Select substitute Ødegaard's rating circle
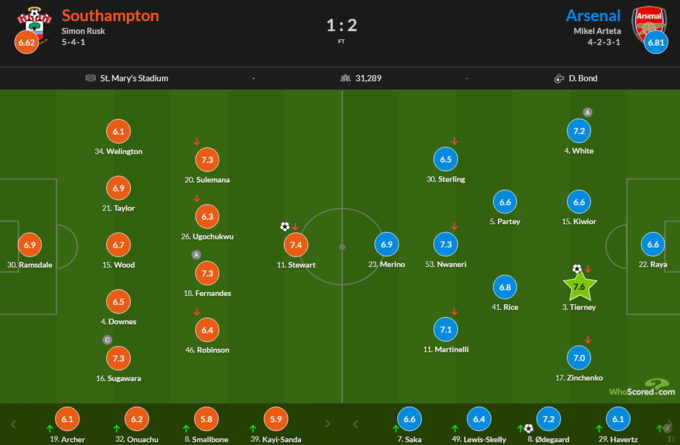The width and height of the screenshot is (680, 445). point(547,421)
